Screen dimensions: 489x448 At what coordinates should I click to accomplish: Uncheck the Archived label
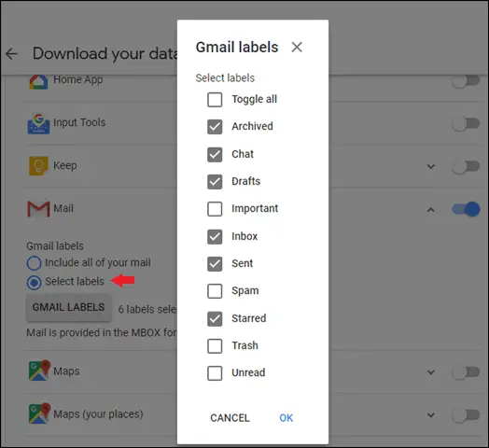click(215, 127)
